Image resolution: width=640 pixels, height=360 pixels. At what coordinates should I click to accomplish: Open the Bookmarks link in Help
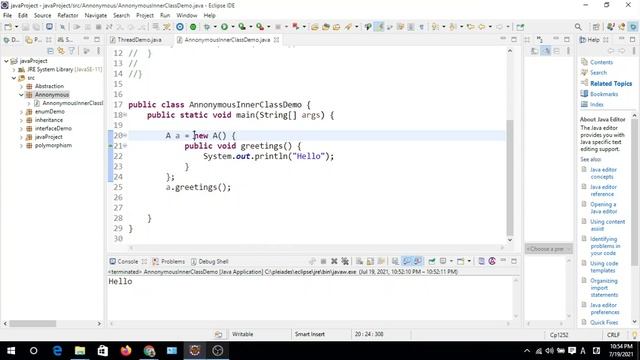click(604, 94)
